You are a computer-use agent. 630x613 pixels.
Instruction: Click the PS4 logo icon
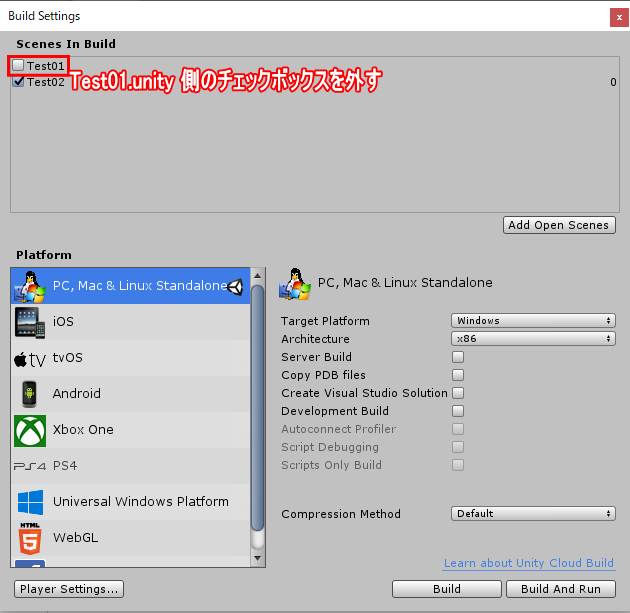(x=30, y=466)
